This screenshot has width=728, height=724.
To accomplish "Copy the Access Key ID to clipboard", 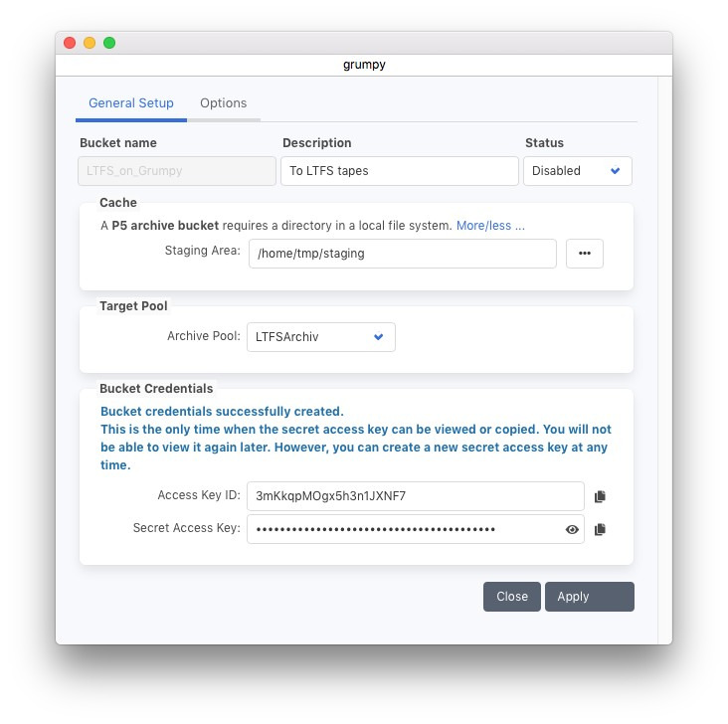I will [600, 496].
